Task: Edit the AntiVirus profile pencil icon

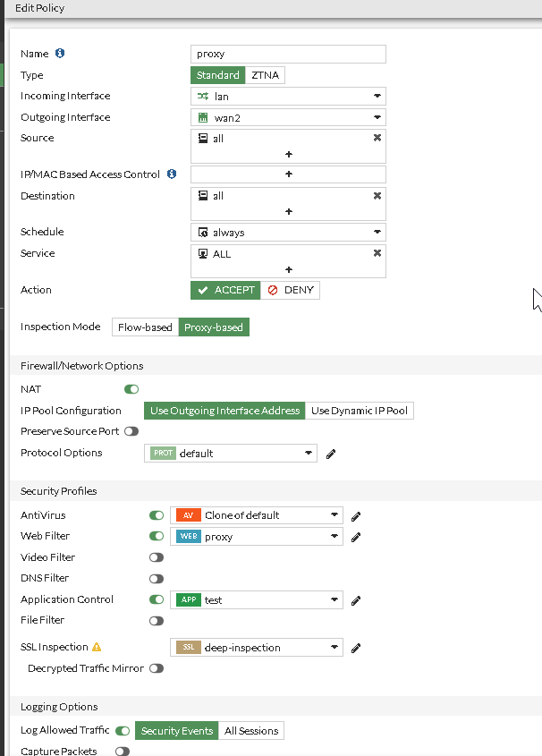Action: point(356,515)
